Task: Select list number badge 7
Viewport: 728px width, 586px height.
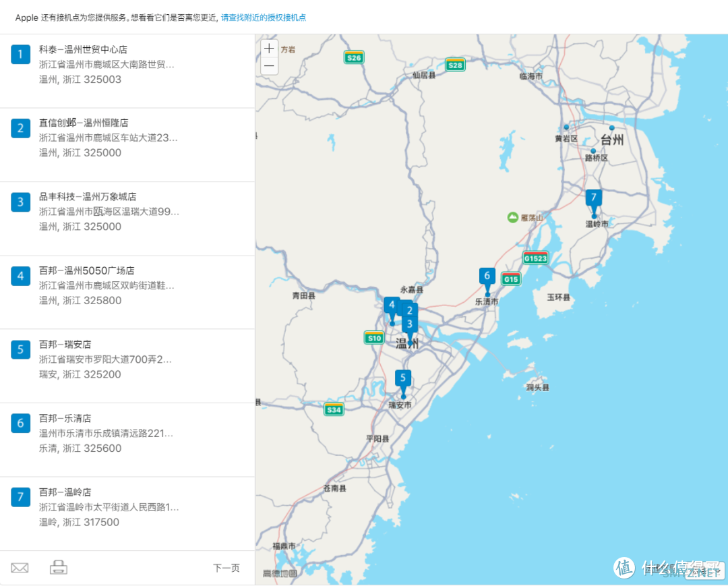Action: coord(20,497)
